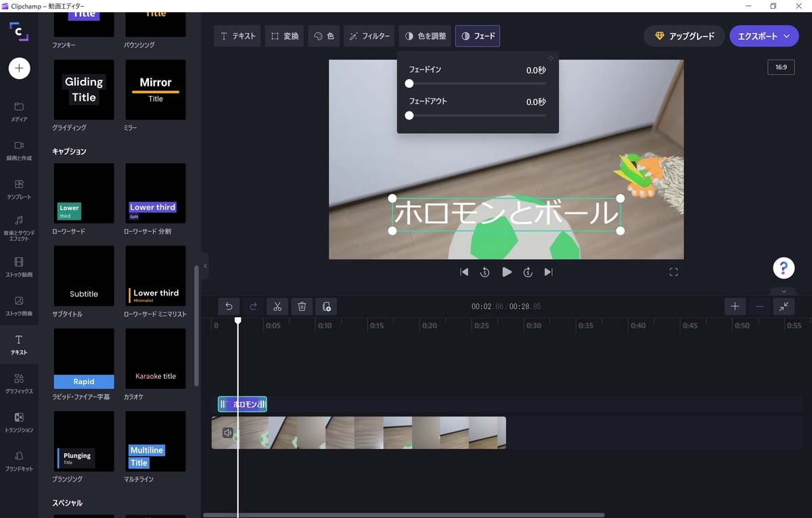Image resolution: width=812 pixels, height=518 pixels.
Task: Zoom out on the timeline
Action: (x=759, y=306)
